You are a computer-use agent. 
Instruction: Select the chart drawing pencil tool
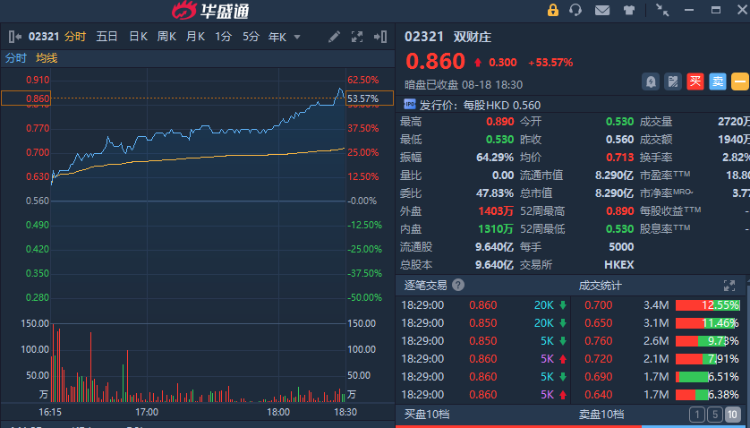tap(335, 37)
